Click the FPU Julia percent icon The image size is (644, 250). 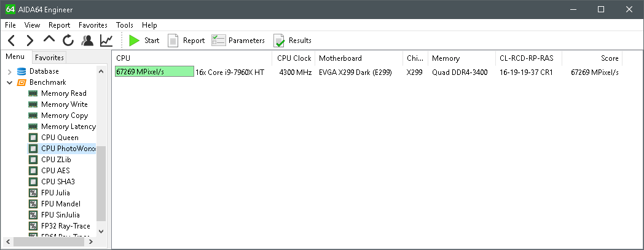pyautogui.click(x=33, y=193)
